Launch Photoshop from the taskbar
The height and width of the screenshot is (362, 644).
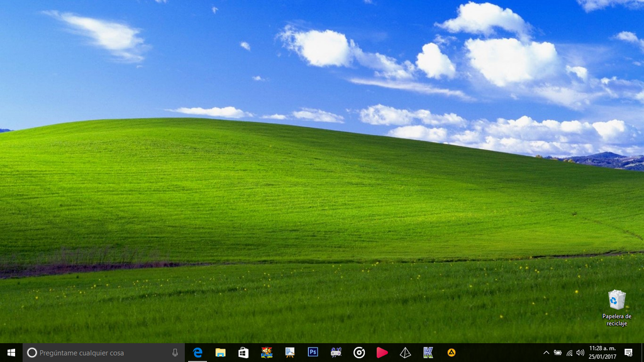tap(313, 352)
